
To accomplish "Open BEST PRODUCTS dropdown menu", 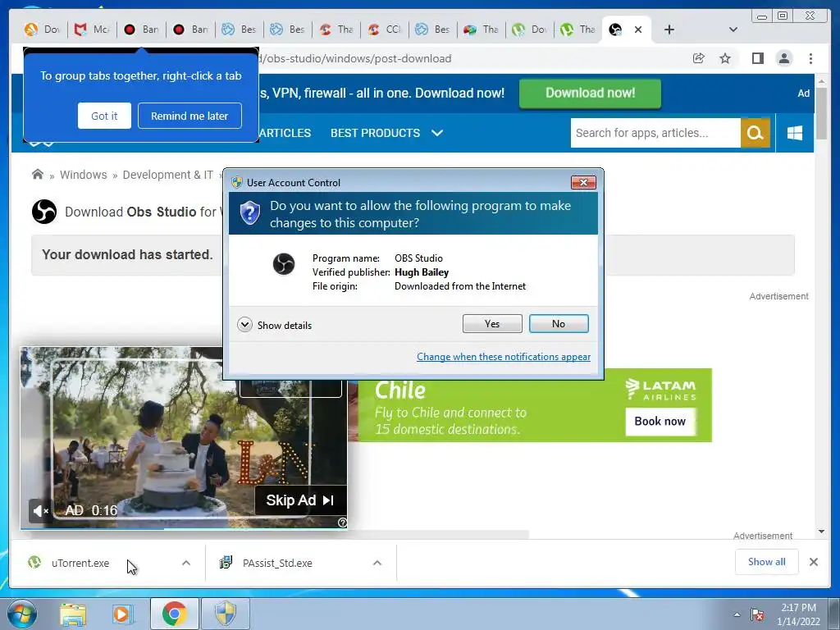I will [387, 133].
